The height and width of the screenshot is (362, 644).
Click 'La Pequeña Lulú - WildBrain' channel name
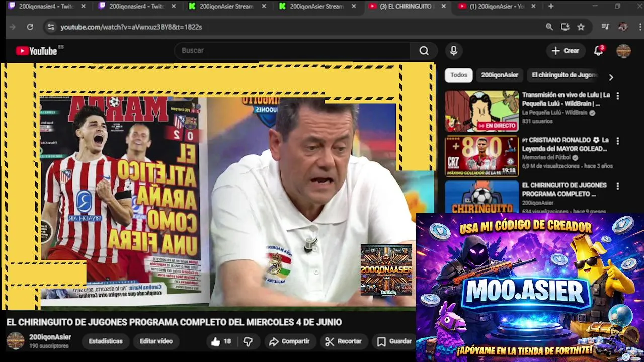click(555, 113)
